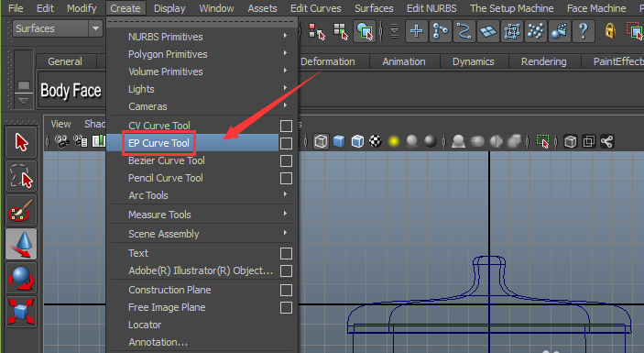Enable smooth shade all blue cube
The height and width of the screenshot is (353, 644).
click(x=339, y=141)
